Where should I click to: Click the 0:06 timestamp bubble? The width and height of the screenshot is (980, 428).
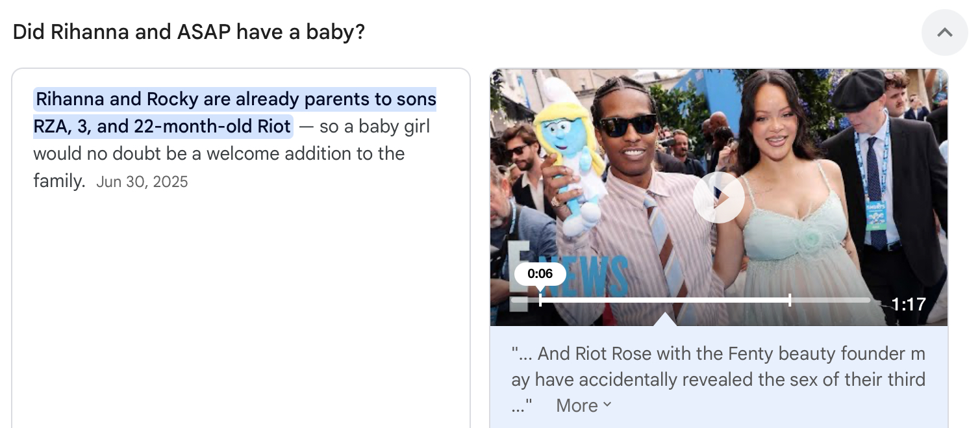pos(540,273)
